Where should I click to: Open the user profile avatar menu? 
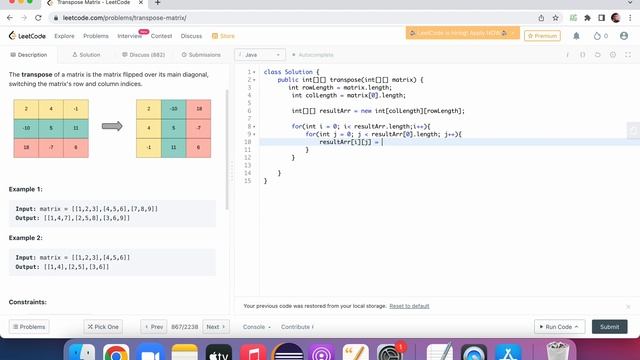[x=624, y=36]
